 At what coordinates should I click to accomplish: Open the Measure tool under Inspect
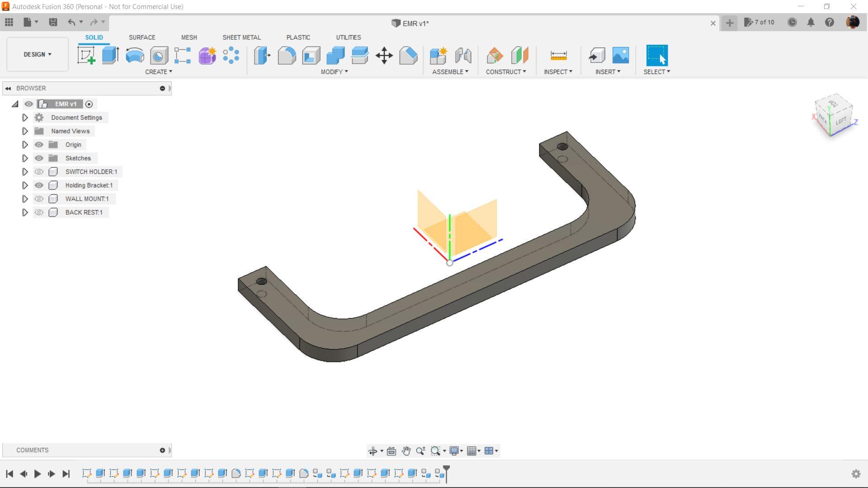(558, 56)
